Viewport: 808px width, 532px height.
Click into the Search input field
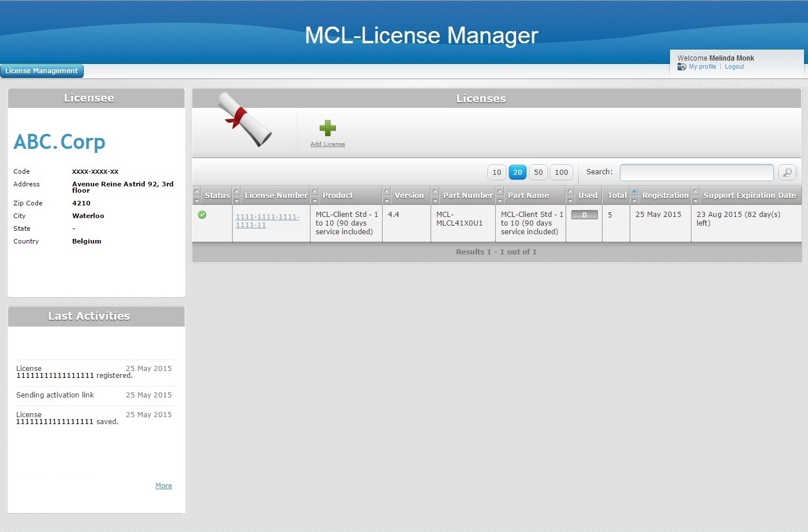(696, 172)
